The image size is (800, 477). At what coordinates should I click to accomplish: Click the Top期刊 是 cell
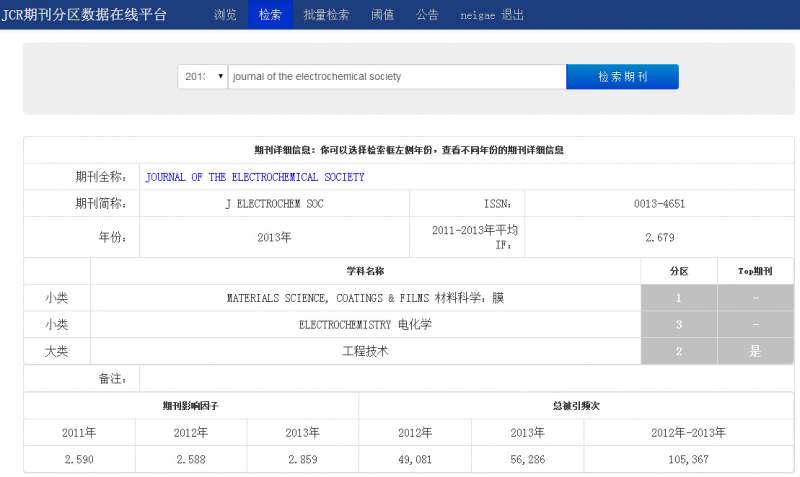[x=755, y=351]
